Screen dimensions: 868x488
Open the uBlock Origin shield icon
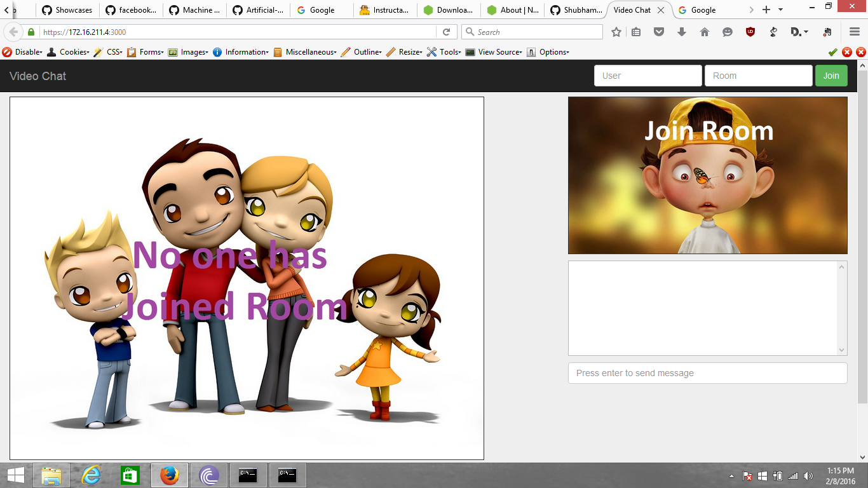click(x=750, y=32)
